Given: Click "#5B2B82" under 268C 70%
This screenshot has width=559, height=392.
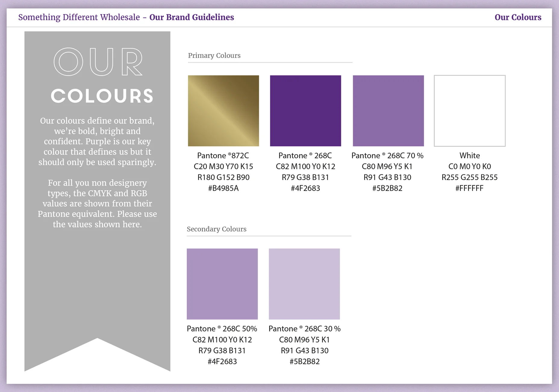Looking at the screenshot, I should [x=387, y=188].
